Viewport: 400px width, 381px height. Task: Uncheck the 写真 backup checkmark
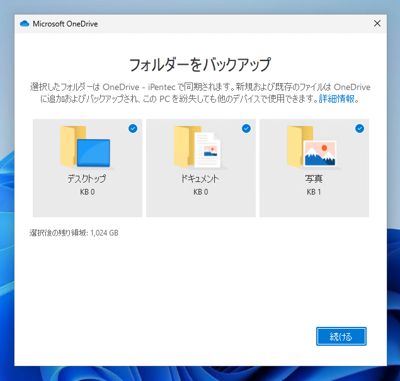(360, 128)
